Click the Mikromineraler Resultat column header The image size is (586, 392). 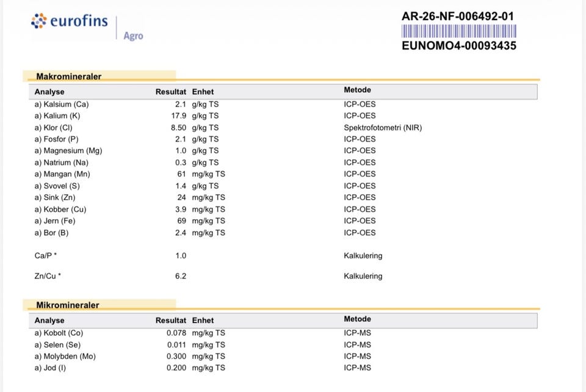pos(171,321)
